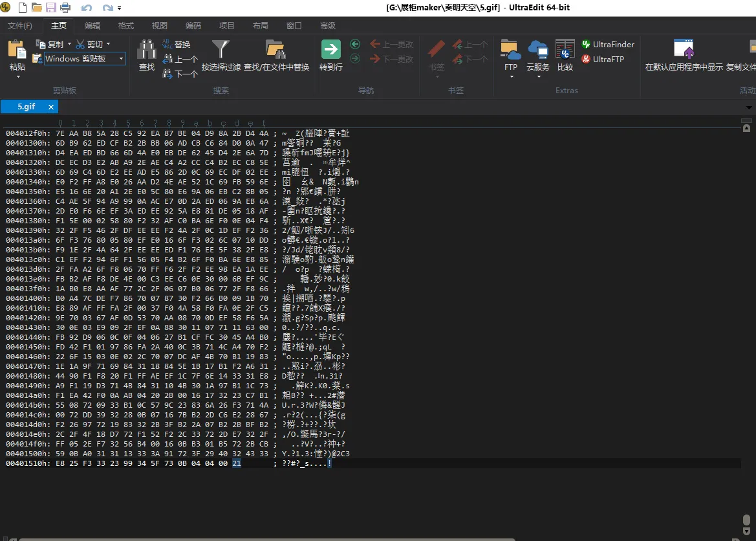The width and height of the screenshot is (756, 541).
Task: Click offset 00401500h in hex view
Action: [x=28, y=454]
